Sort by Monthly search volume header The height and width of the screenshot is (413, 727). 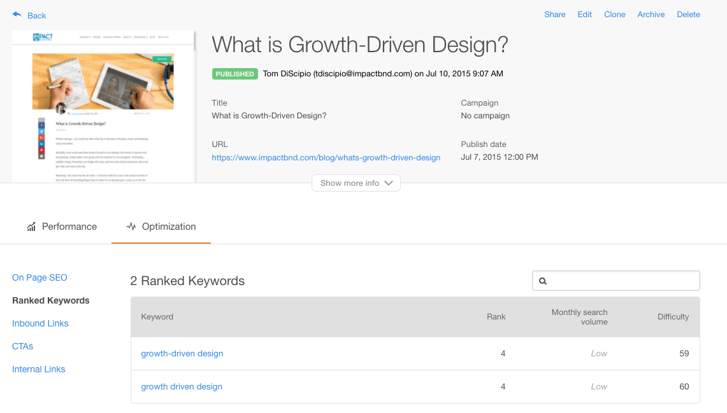coord(579,317)
